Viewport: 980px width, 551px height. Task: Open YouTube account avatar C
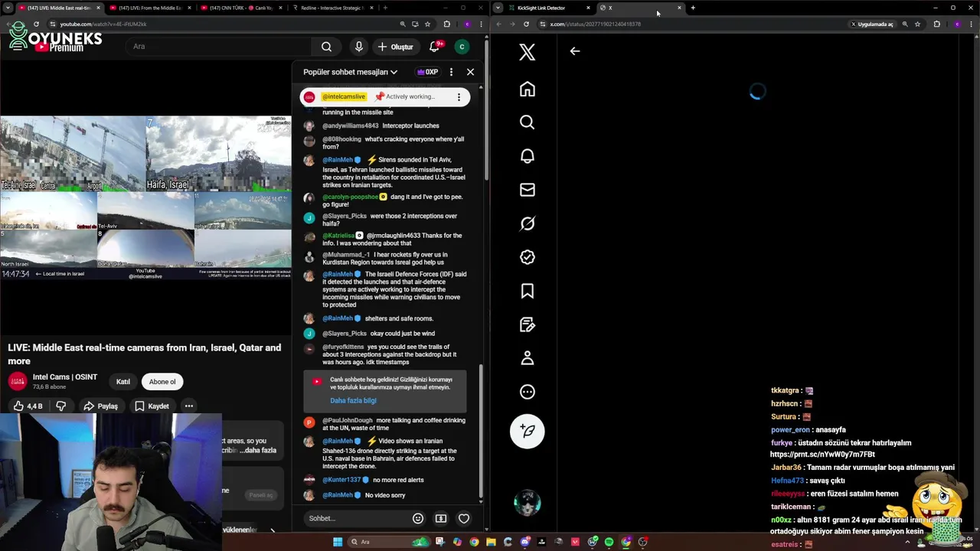462,47
